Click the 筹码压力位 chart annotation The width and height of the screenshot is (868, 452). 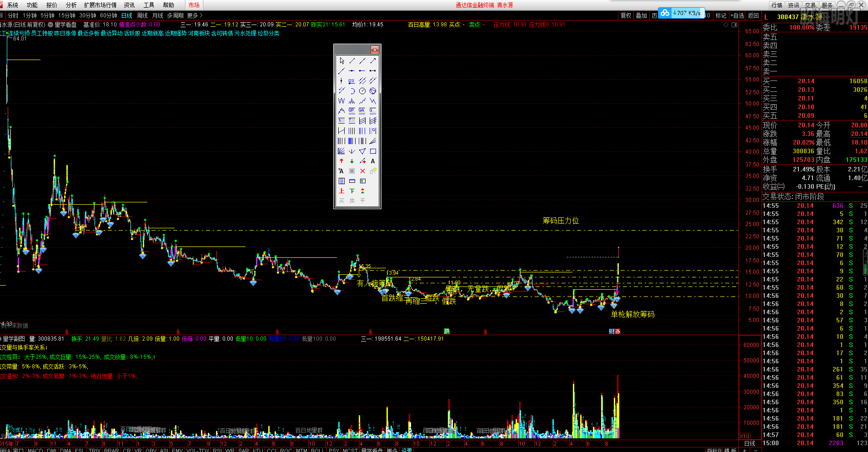click(x=561, y=221)
